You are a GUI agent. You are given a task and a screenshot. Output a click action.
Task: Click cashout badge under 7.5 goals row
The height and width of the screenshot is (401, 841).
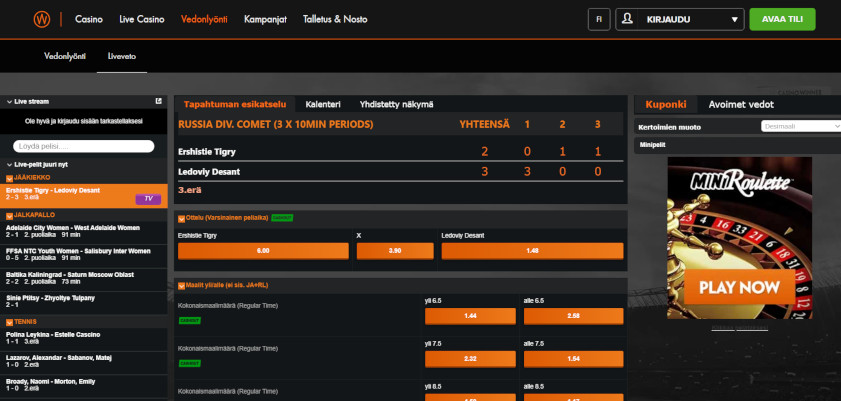[189, 363]
